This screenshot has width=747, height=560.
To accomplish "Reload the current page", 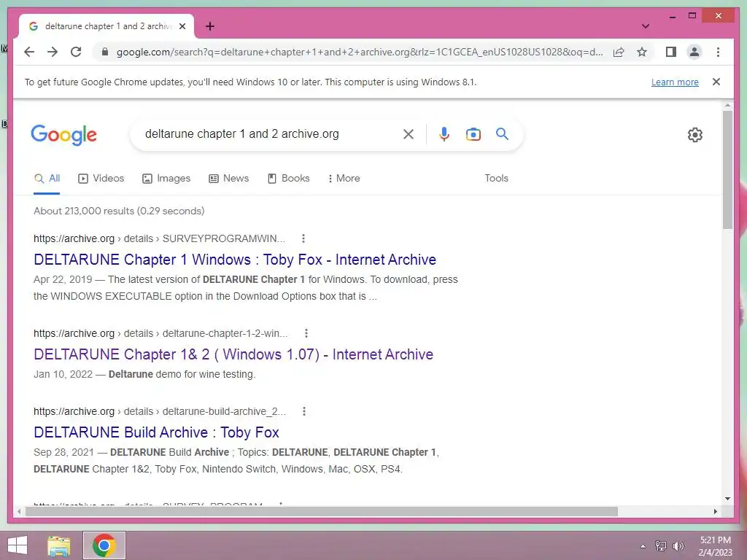I will point(76,52).
